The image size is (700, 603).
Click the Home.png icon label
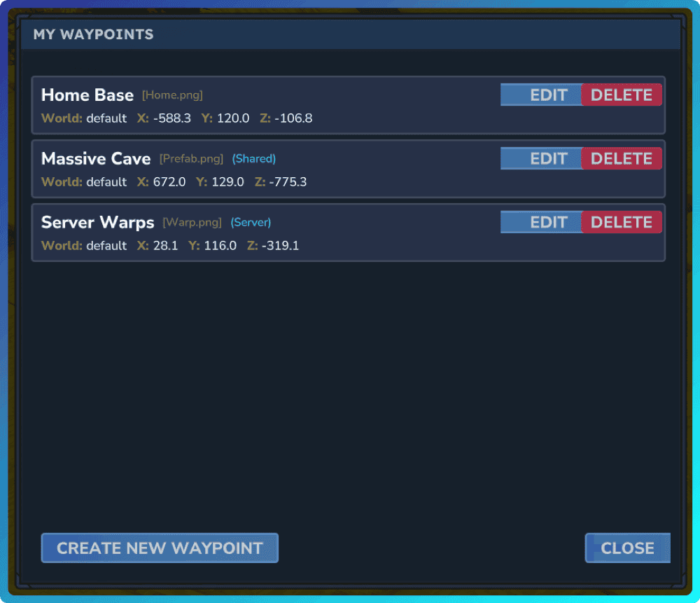pos(172,95)
